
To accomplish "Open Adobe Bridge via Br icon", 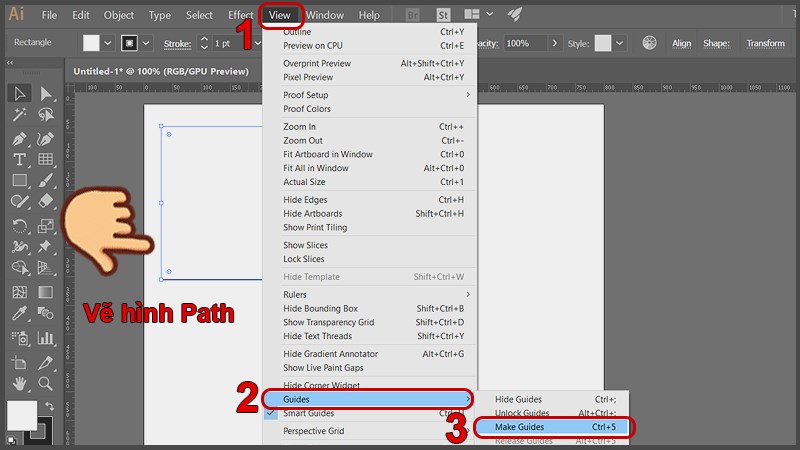I will click(412, 15).
